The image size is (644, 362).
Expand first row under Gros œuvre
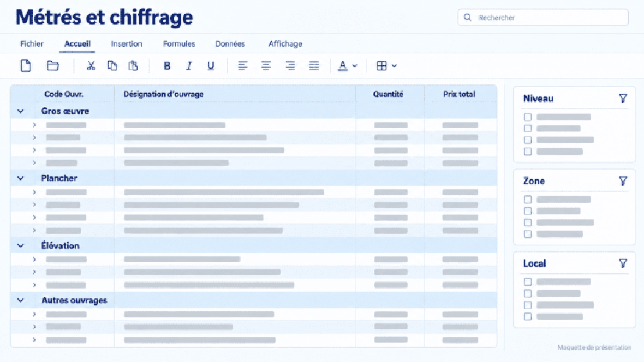click(35, 125)
